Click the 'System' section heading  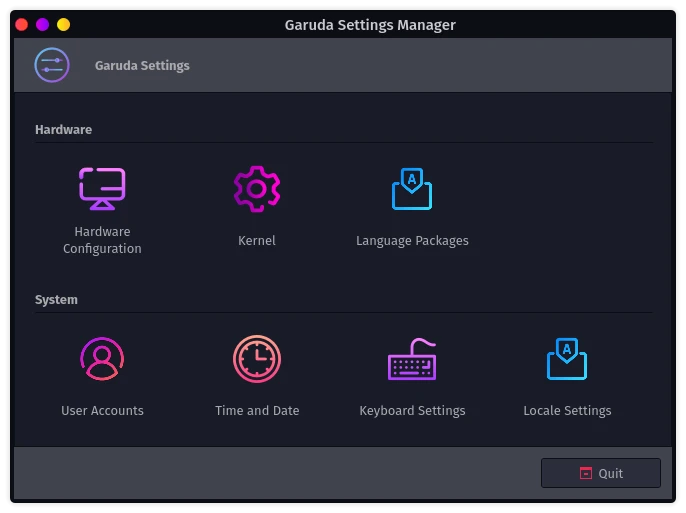[x=56, y=300]
